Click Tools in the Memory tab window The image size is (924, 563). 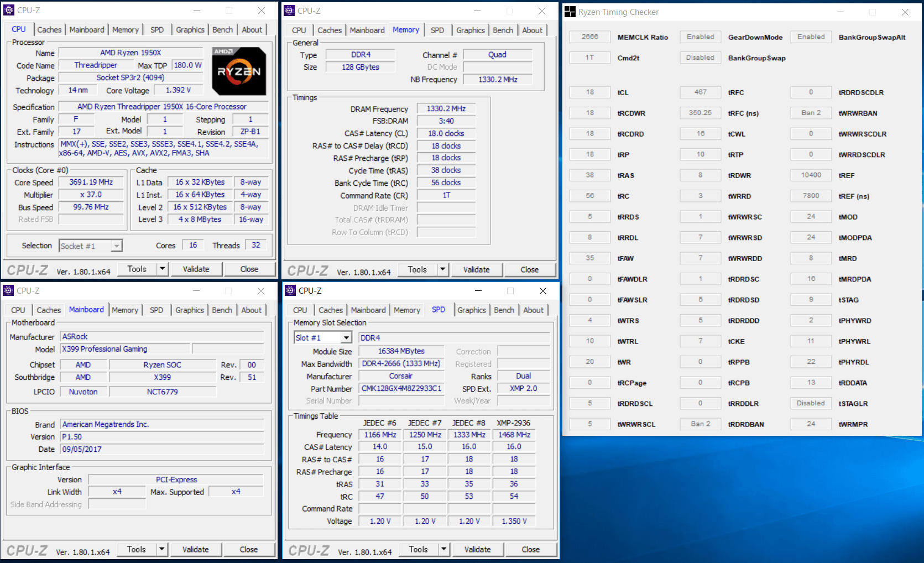click(417, 270)
